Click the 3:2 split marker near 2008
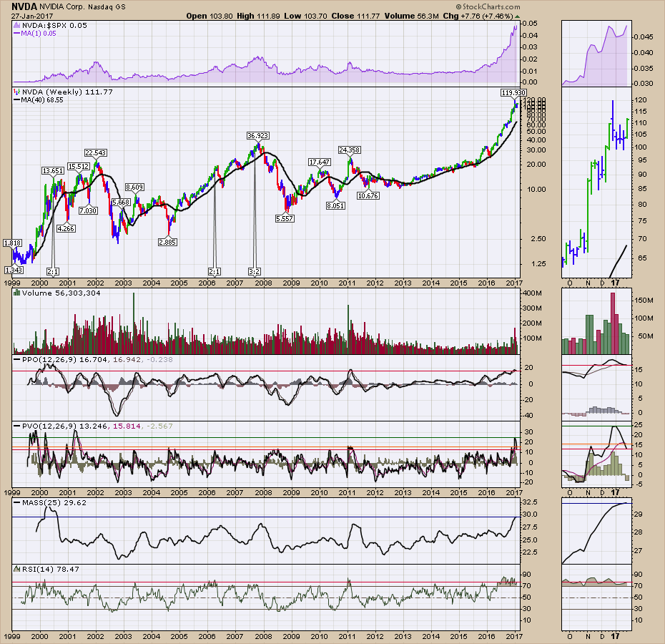This screenshot has height=644, width=665. click(x=255, y=272)
